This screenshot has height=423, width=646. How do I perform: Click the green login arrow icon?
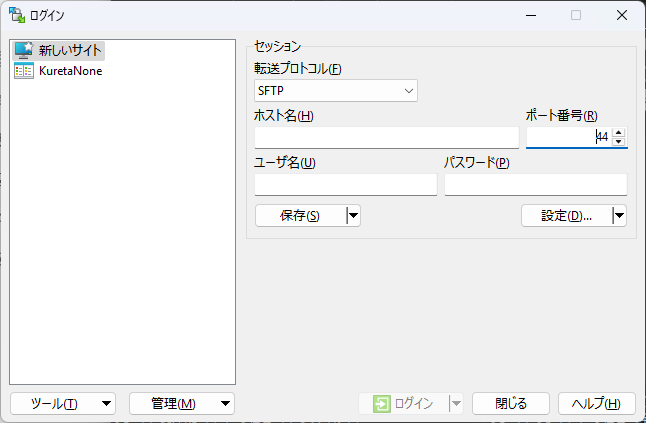381,403
